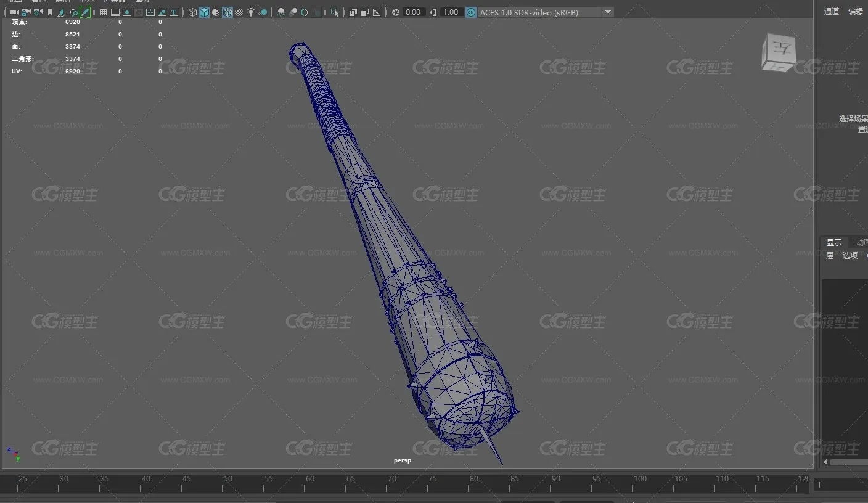Image resolution: width=868 pixels, height=503 pixels.
Task: Toggle the Motion Blur icon
Action: tap(293, 12)
